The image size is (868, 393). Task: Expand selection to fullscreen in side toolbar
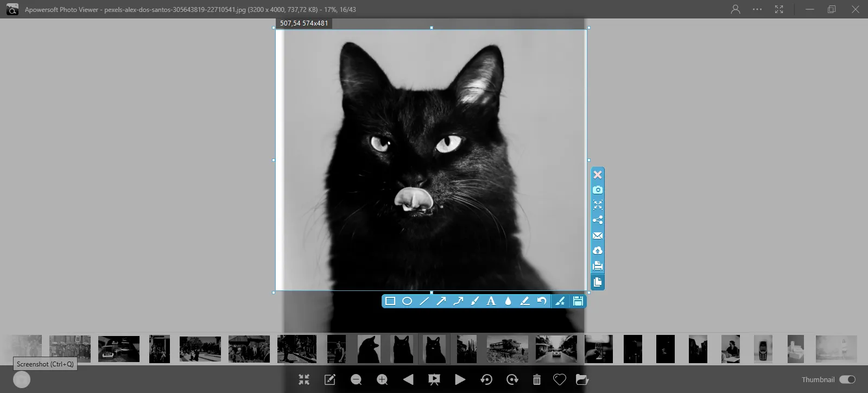pos(598,205)
